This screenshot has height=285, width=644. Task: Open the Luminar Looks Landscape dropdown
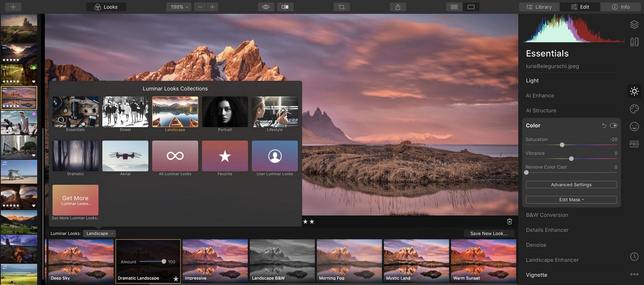pos(99,233)
